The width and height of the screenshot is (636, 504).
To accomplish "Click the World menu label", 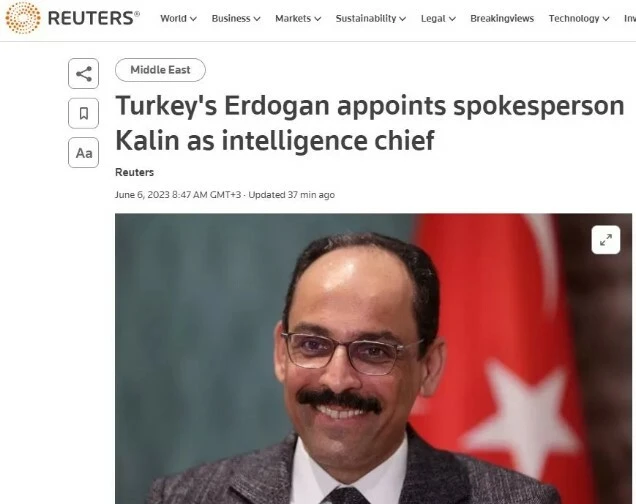I will coord(173,19).
